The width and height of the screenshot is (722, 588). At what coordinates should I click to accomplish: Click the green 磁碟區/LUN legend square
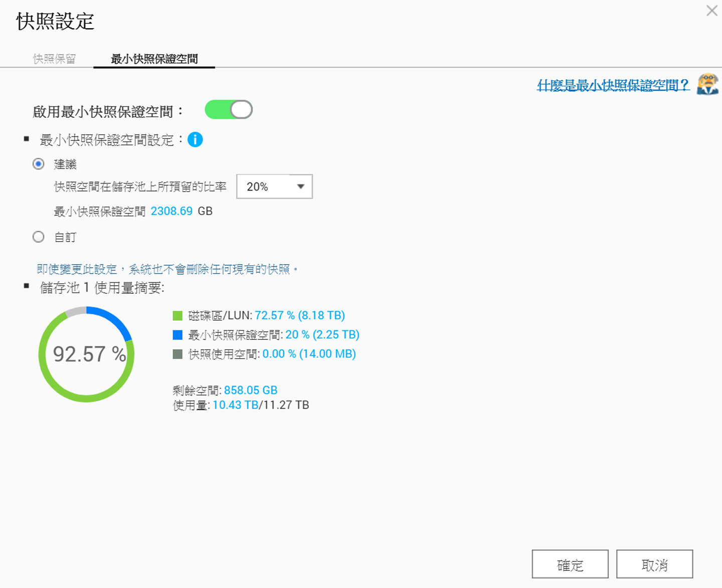[x=177, y=315]
